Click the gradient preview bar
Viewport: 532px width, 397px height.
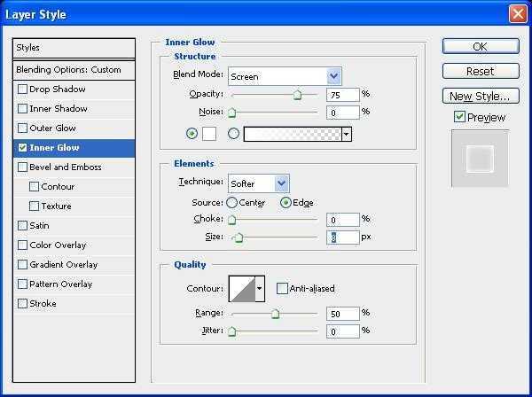point(293,134)
